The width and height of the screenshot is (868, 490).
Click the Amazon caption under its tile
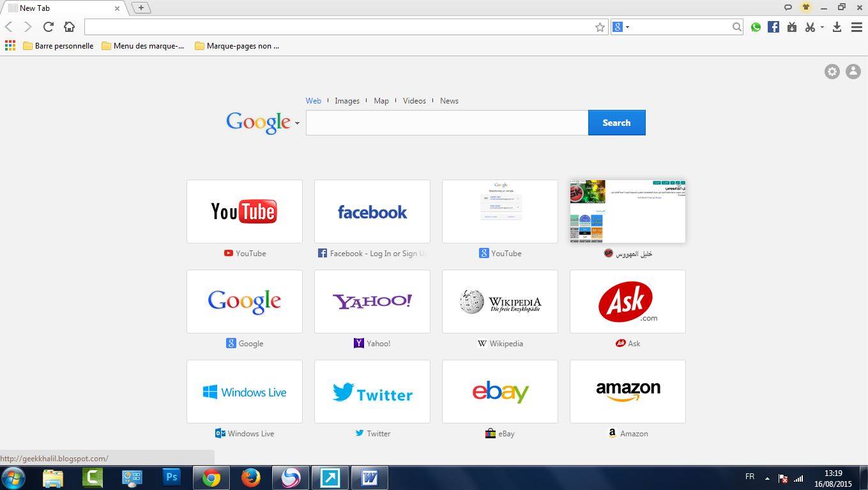pos(628,433)
